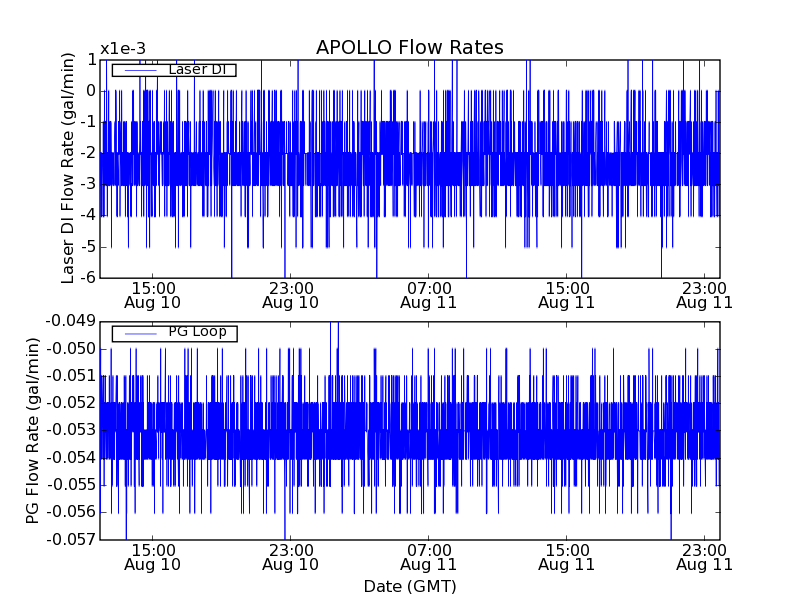Image resolution: width=800 pixels, height=600 pixels.
Task: Select the "-4" tick on the Laser DI axis
Action: coord(87,215)
